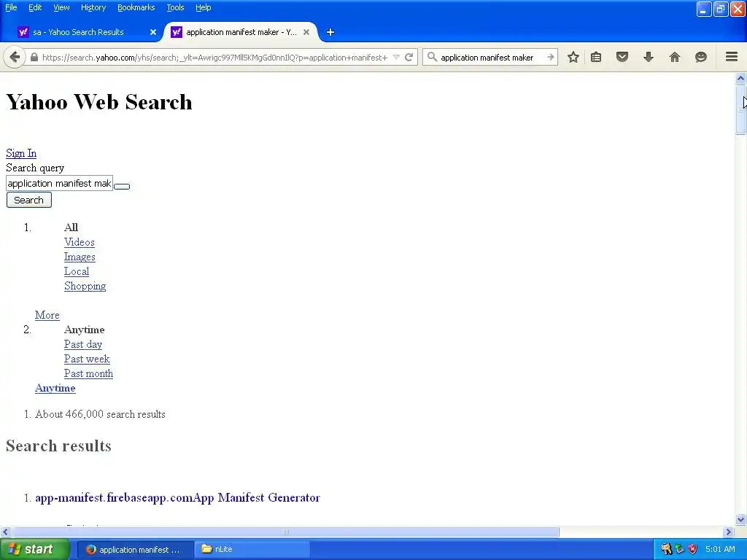Screen dimensions: 747x560
Task: Click the Yahoo Web Search heading
Action: (x=99, y=102)
